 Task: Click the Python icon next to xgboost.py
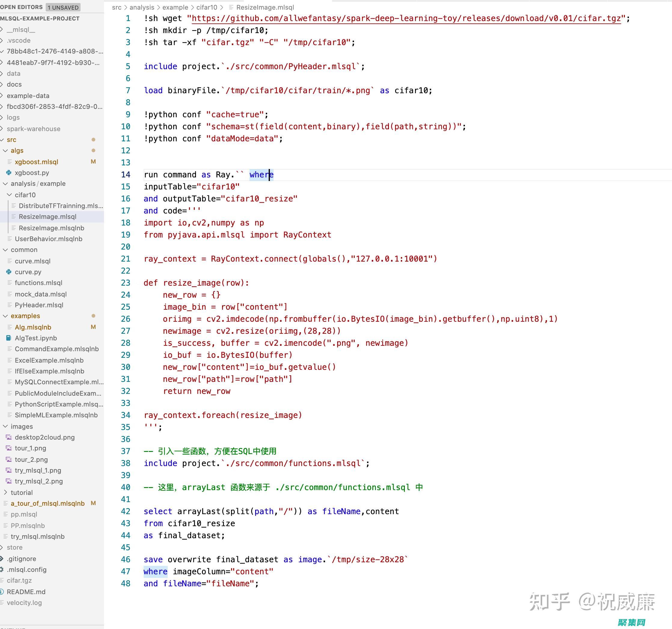(x=8, y=173)
